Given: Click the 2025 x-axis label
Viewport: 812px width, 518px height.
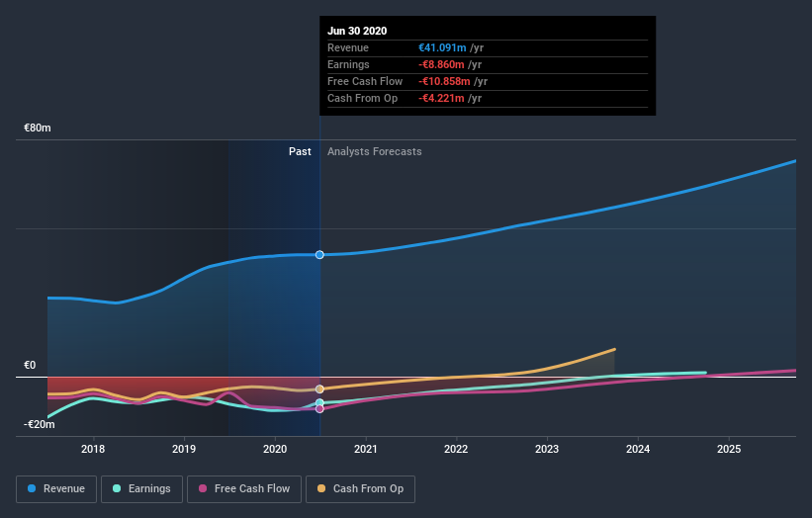Looking at the screenshot, I should tap(729, 449).
